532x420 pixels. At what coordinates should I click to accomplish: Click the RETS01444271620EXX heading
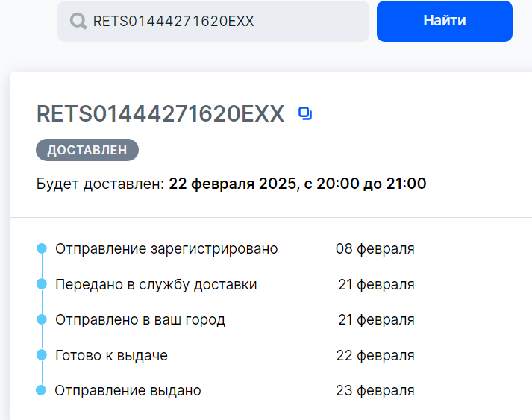[x=160, y=113]
